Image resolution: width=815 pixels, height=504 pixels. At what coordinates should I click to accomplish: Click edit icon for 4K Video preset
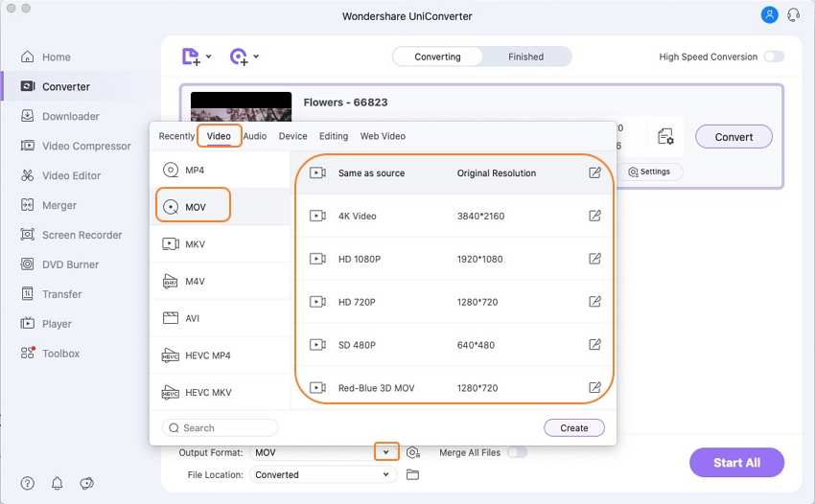coord(594,216)
